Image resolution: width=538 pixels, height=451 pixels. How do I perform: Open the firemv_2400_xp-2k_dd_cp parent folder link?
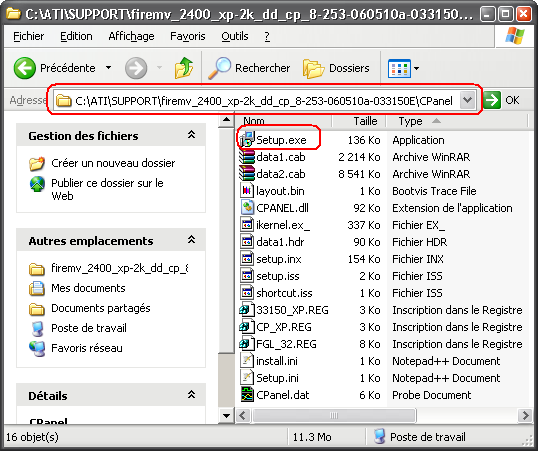[119, 268]
